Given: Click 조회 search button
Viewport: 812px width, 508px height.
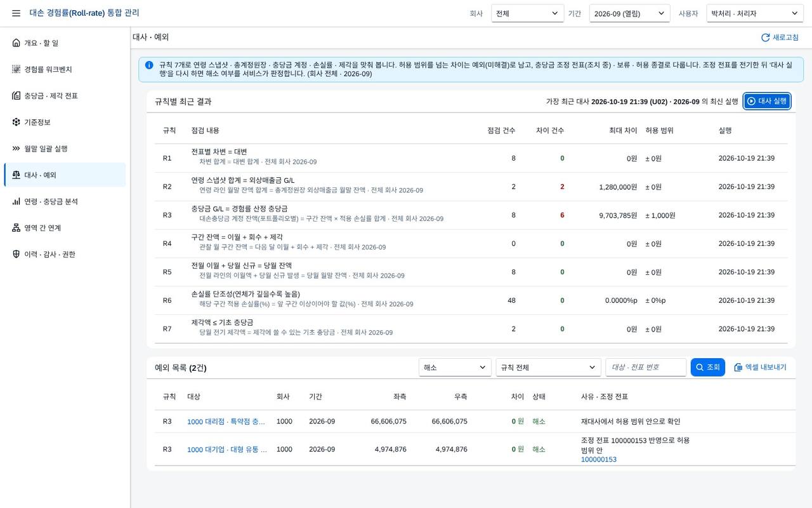Looking at the screenshot, I should [x=707, y=367].
